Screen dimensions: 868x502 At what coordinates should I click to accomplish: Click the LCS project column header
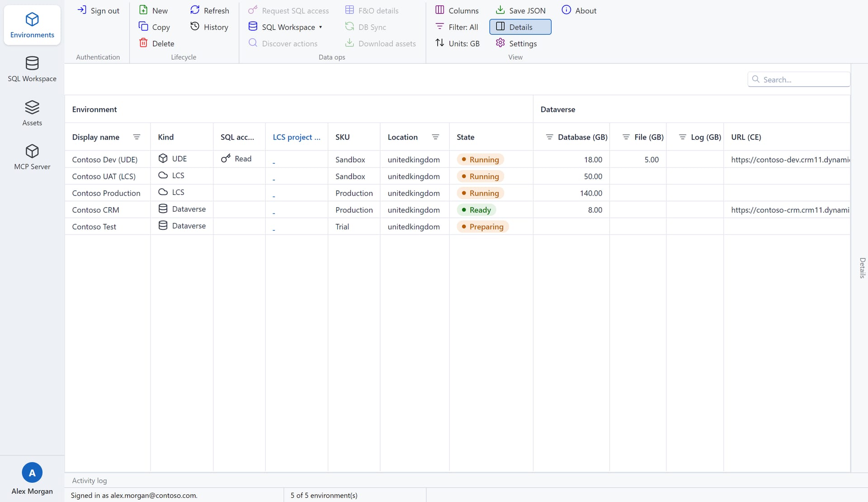tap(297, 137)
